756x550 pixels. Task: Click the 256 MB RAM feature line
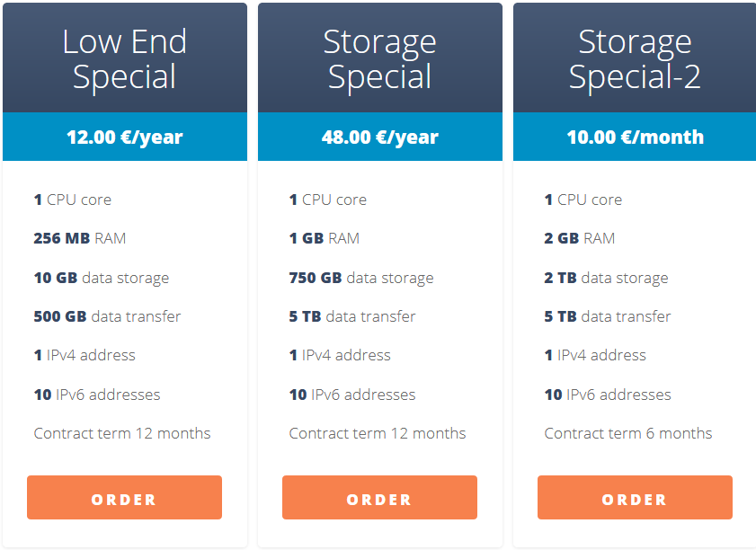[80, 238]
